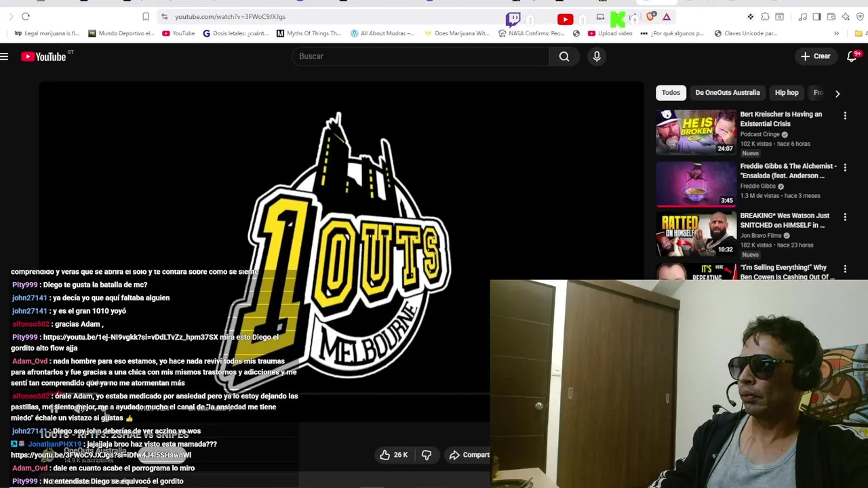The image size is (868, 488).
Task: Open the Brave Wallet icon
Action: [831, 17]
